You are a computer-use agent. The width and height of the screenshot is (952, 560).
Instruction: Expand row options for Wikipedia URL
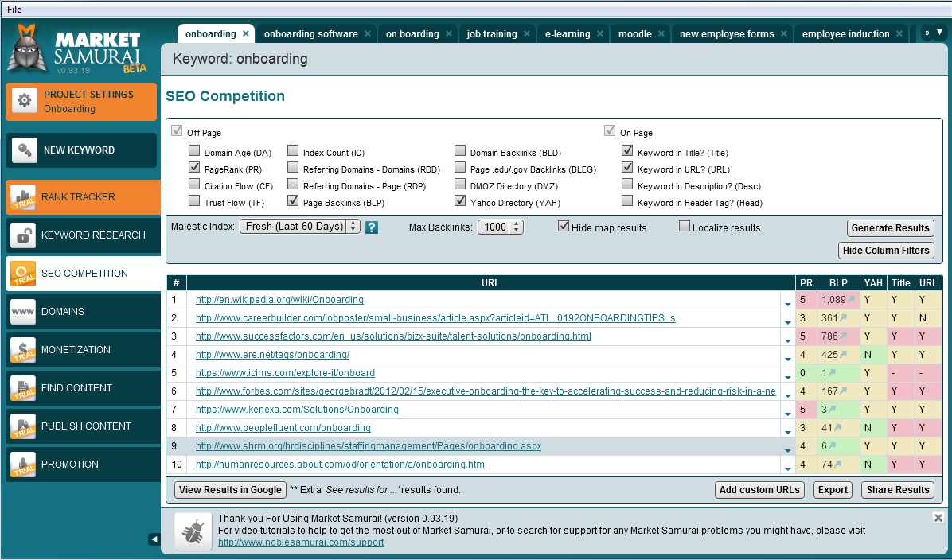click(788, 304)
